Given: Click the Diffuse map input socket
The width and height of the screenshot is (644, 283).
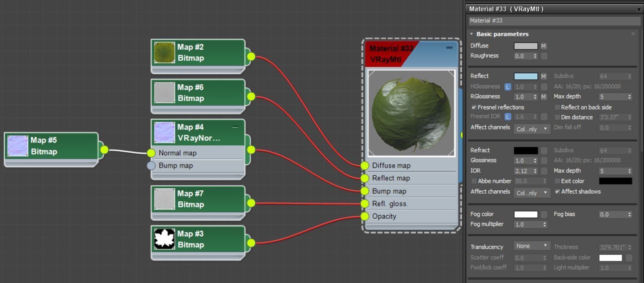Looking at the screenshot, I should tap(365, 166).
